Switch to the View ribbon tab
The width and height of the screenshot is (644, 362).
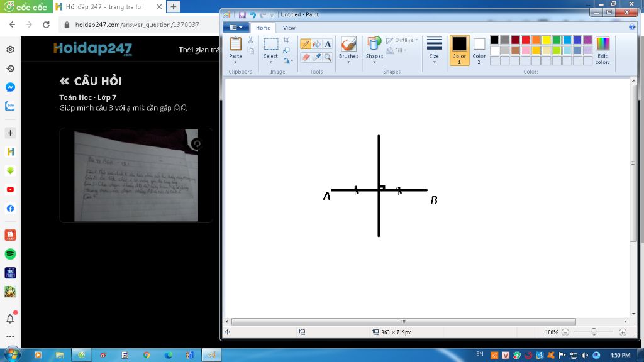(289, 28)
